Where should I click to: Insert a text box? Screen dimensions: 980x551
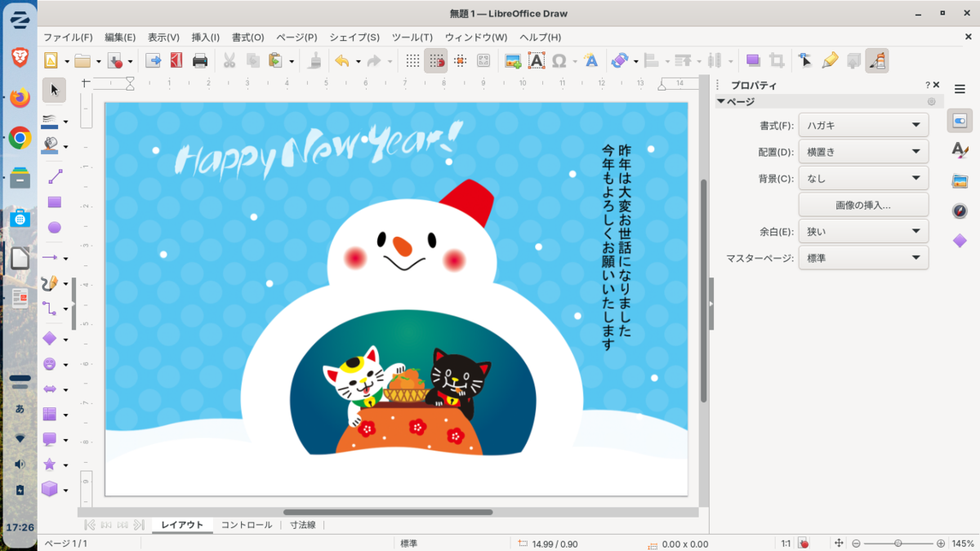tap(536, 60)
